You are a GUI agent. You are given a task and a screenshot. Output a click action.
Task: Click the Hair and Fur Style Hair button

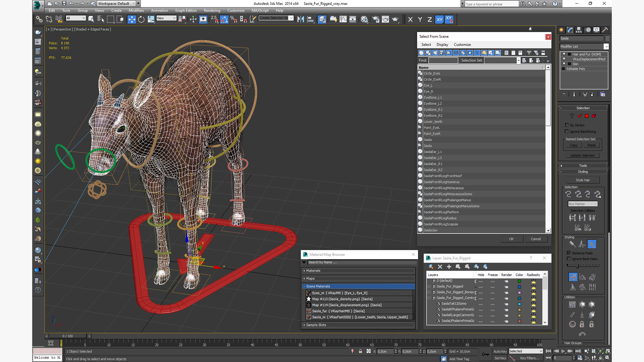[x=583, y=180]
